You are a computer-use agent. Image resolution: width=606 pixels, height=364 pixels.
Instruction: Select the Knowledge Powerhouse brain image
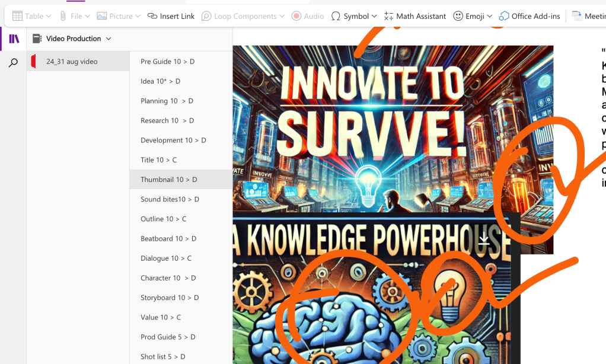point(377,288)
